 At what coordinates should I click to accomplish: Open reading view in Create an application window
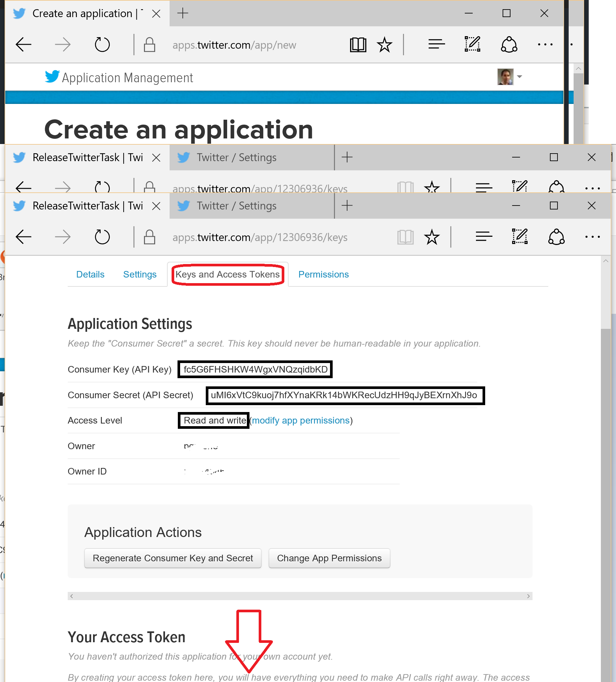coord(358,45)
